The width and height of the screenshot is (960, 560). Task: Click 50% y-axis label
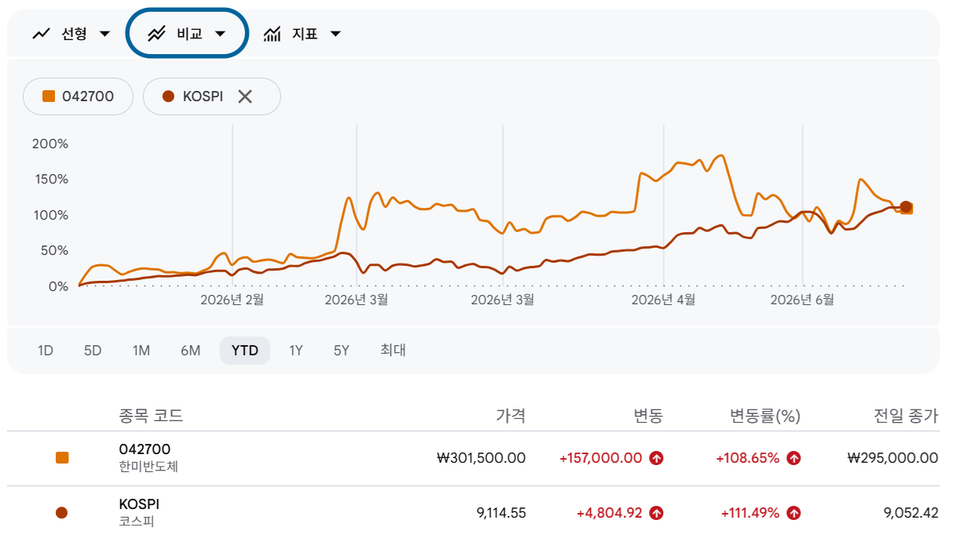pyautogui.click(x=54, y=251)
